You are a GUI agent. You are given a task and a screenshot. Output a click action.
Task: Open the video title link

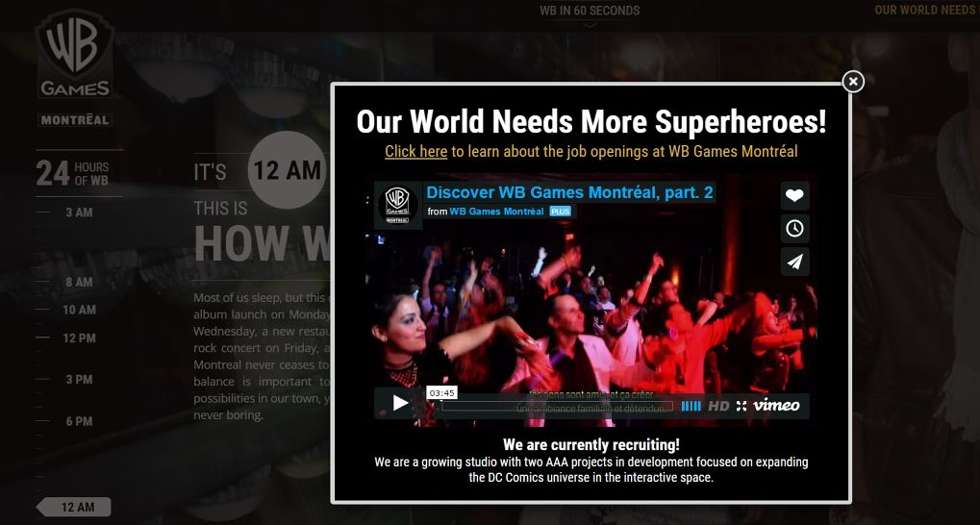tap(570, 192)
